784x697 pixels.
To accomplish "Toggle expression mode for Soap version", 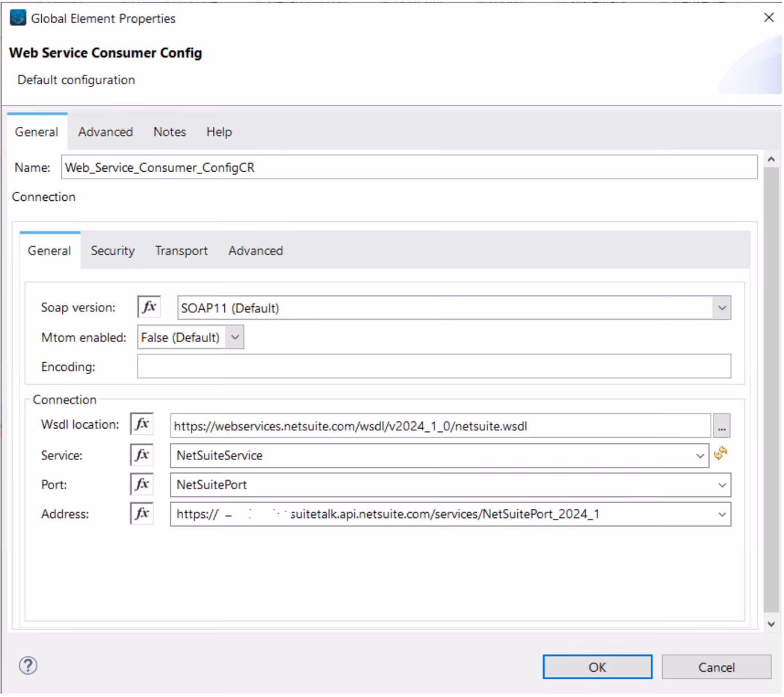I will click(x=149, y=307).
